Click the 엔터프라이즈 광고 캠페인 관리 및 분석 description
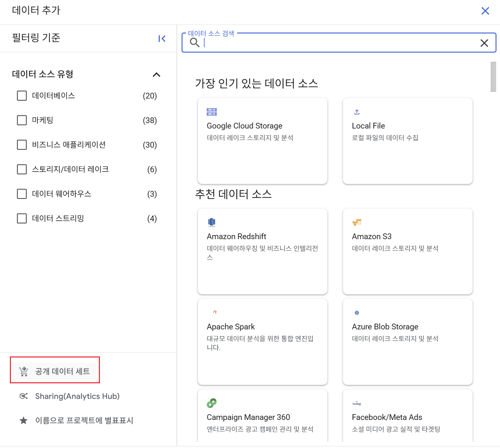The image size is (500, 448). click(x=260, y=429)
